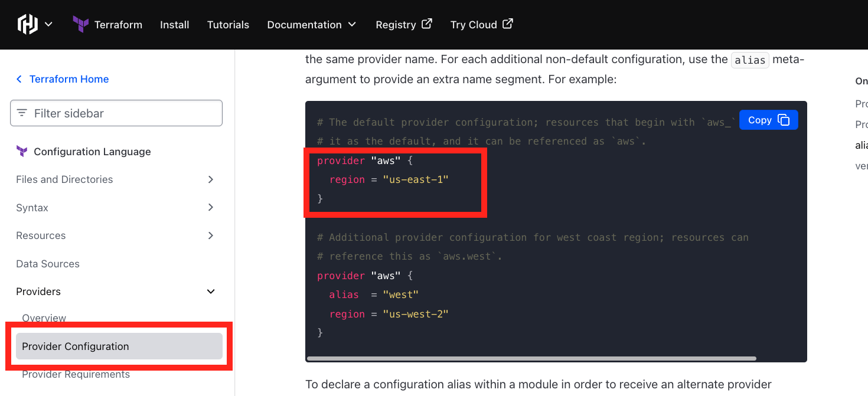
Task: Click the external-link icon next to Registry
Action: tap(427, 24)
